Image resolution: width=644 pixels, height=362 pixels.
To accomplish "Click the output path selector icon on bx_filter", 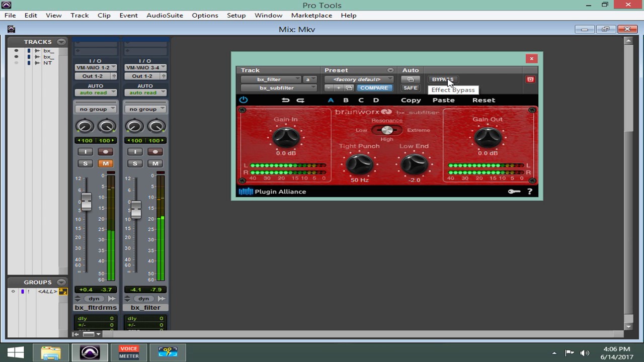I will point(164,76).
